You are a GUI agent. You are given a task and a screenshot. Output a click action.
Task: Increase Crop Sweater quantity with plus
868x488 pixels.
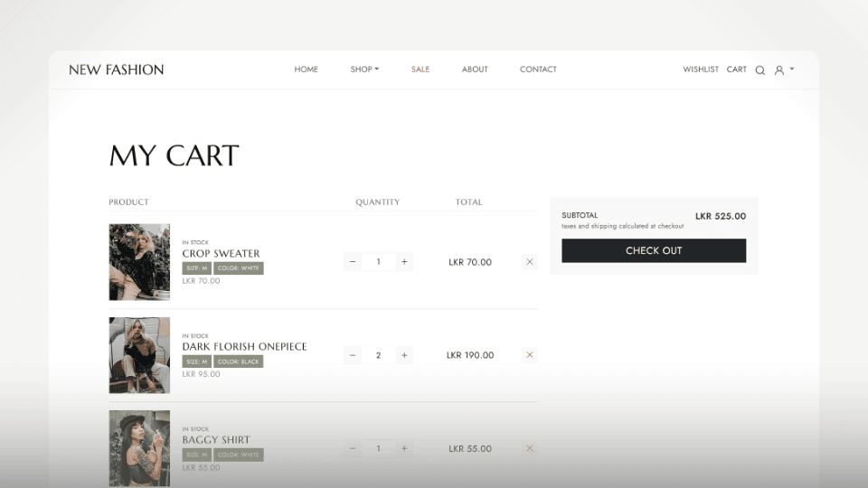click(404, 262)
